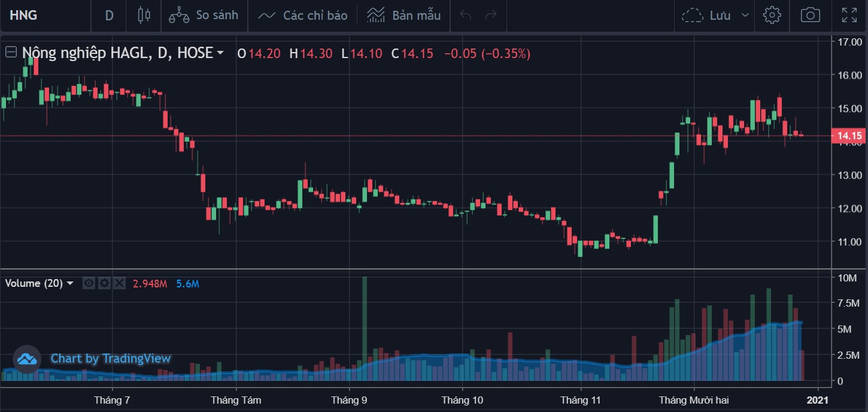868x412 pixels.
Task: Open the So sánh compare symbols tool
Action: coord(204,15)
